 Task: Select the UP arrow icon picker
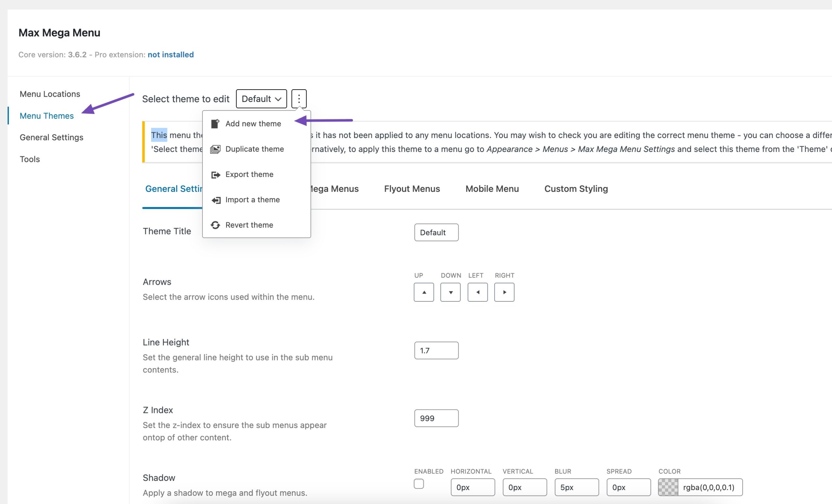pos(424,292)
